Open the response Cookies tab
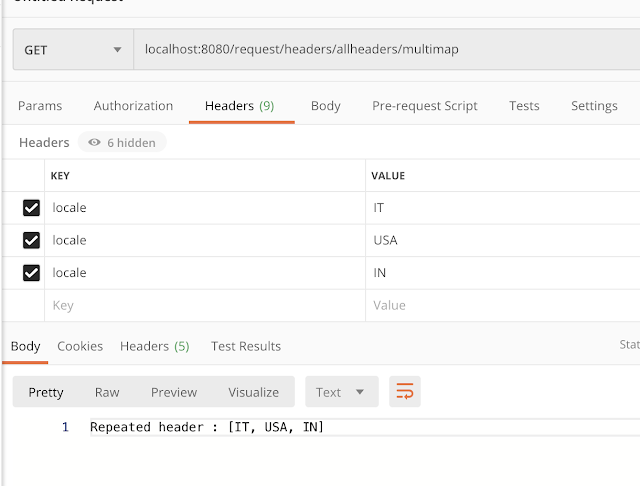640x486 pixels. (80, 346)
